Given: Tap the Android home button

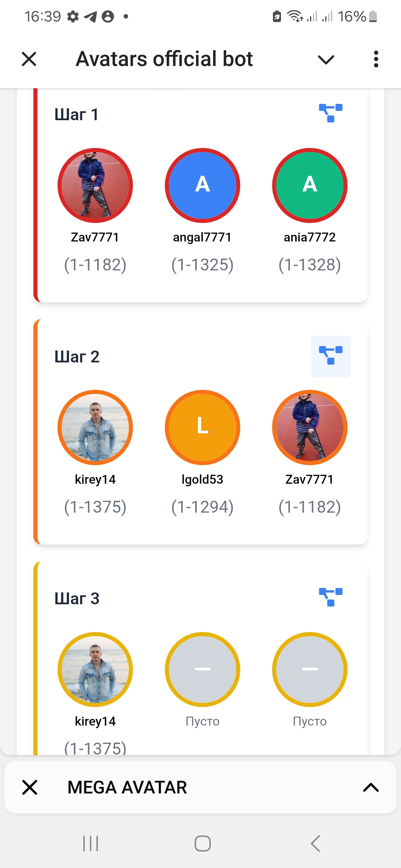Looking at the screenshot, I should 202,844.
